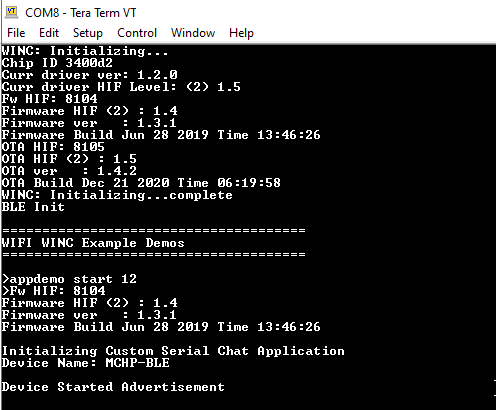496x410 pixels.
Task: Open the Edit menu
Action: [x=49, y=33]
